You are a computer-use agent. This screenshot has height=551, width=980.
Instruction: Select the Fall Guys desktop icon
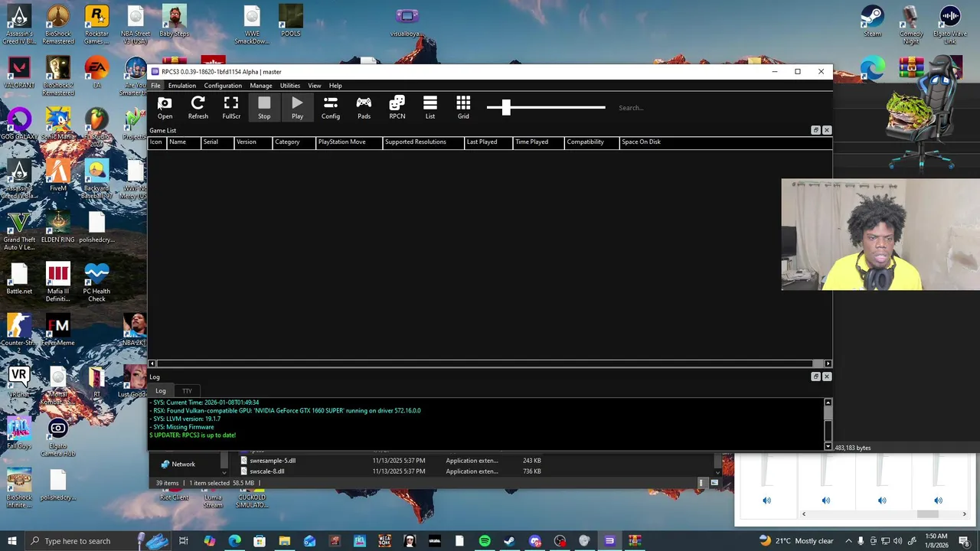[x=19, y=433]
